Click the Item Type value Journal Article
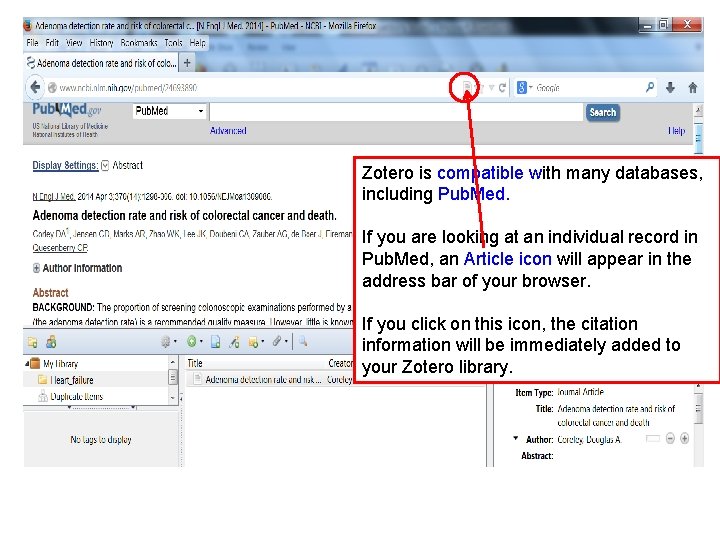Image resolution: width=720 pixels, height=540 pixels. (x=580, y=392)
